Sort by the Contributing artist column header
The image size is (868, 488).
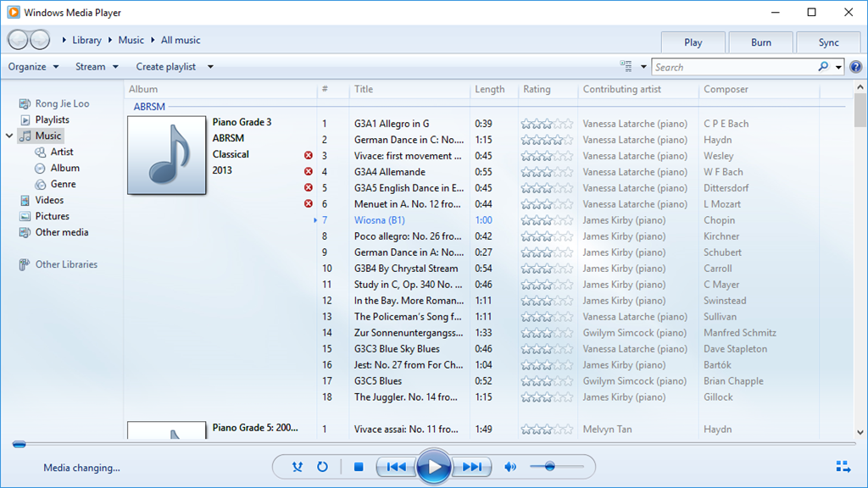tap(637, 89)
